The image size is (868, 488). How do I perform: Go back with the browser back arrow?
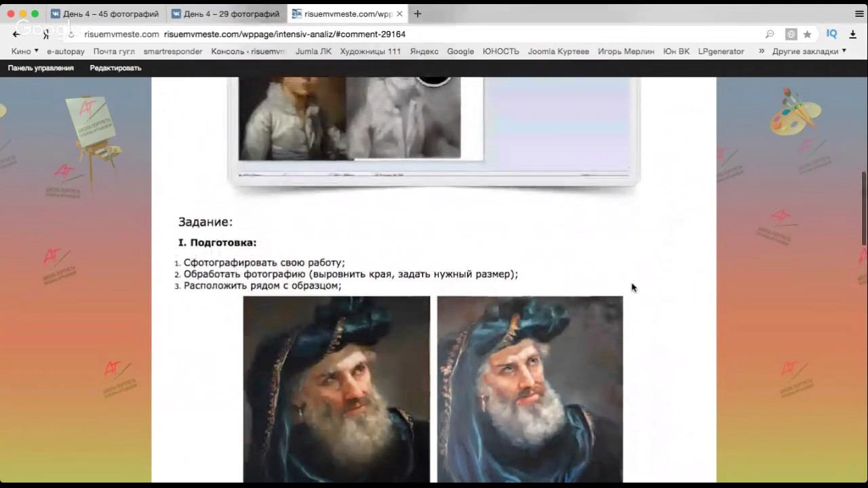(x=16, y=34)
